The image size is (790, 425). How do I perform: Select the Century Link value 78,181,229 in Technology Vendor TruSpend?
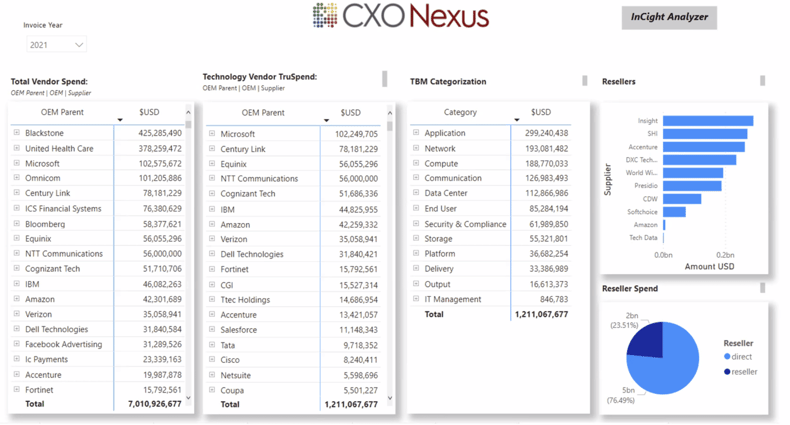[x=358, y=149]
